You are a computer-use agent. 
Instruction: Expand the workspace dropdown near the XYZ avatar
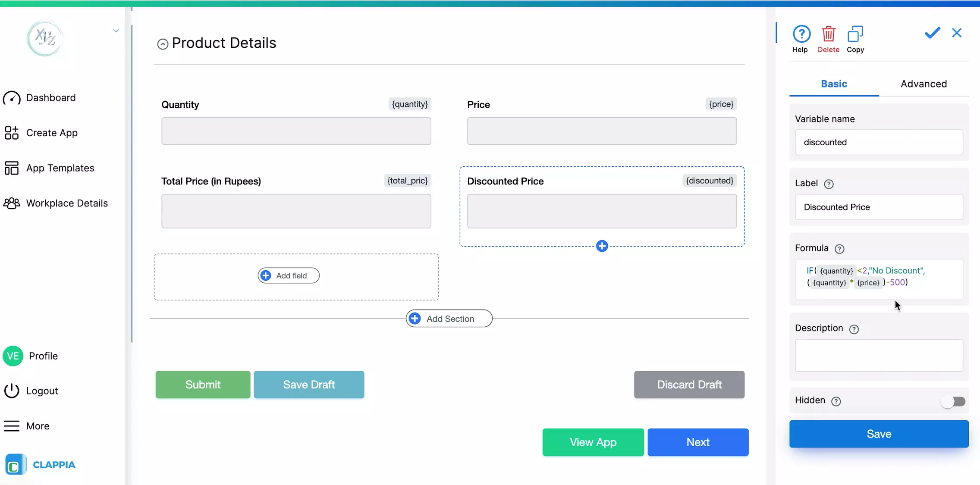point(116,30)
